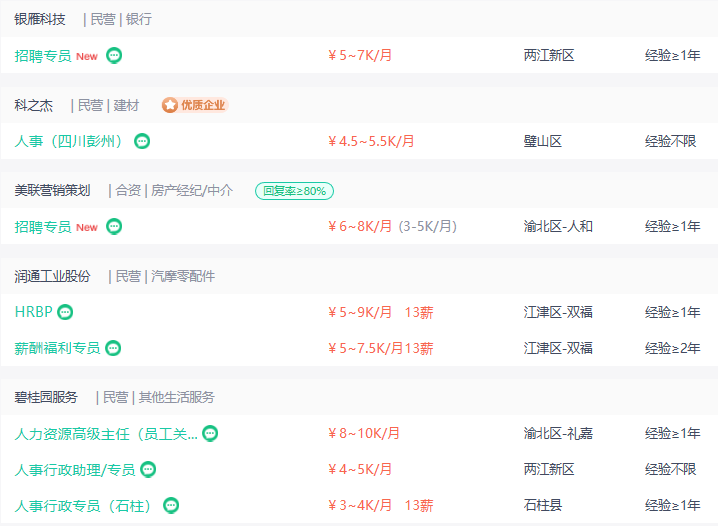Start chat for 美联营销策划 招聘专员

click(x=114, y=227)
